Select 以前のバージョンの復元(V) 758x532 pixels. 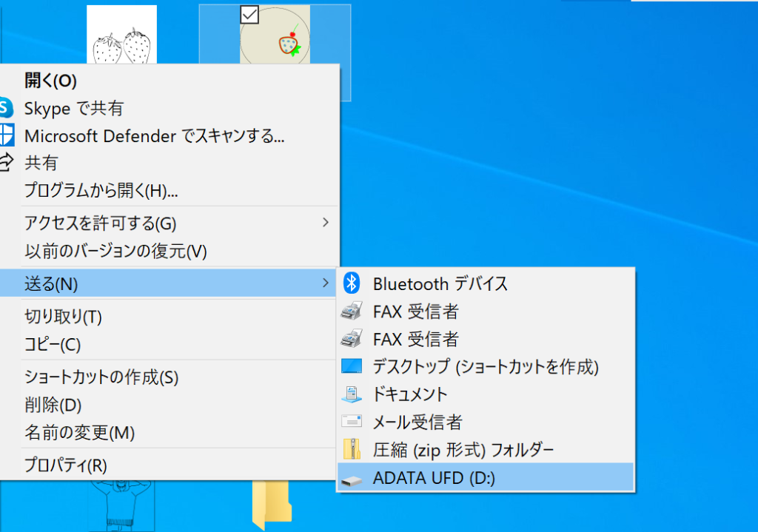tap(115, 251)
